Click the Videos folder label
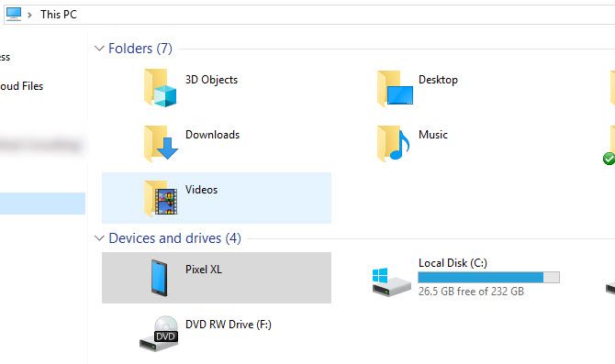The height and width of the screenshot is (364, 615). click(201, 190)
